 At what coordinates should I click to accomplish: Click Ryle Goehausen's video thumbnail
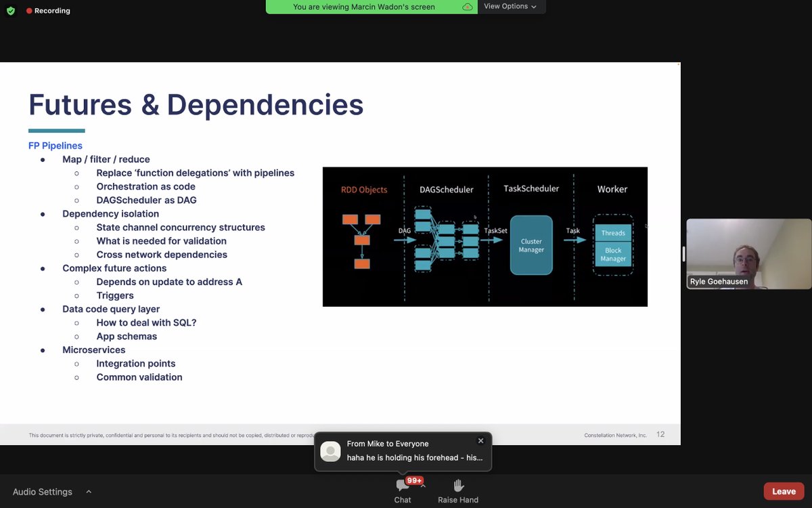pyautogui.click(x=748, y=254)
